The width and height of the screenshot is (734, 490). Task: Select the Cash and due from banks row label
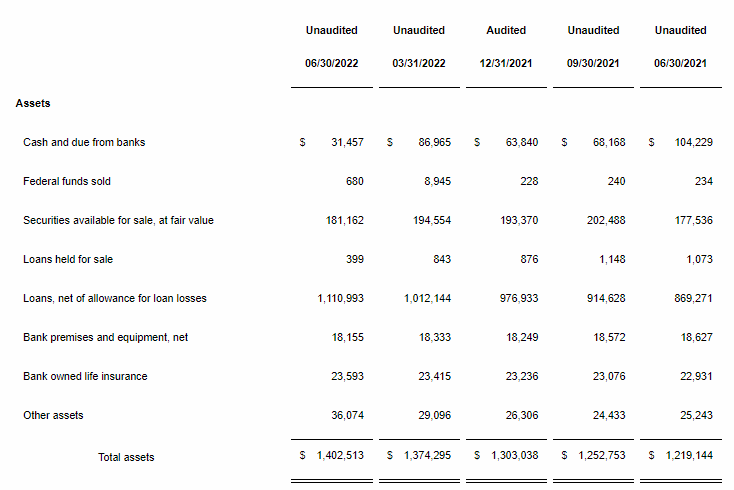(84, 142)
